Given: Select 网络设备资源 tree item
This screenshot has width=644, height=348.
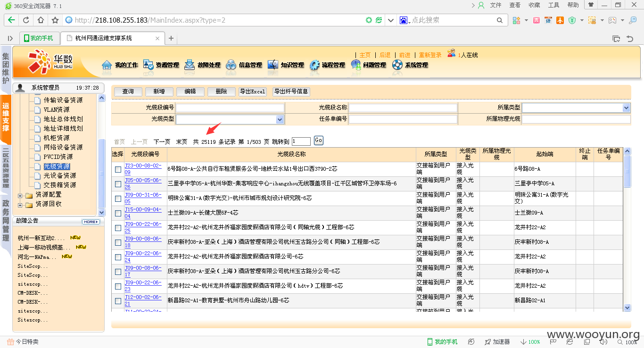Looking at the screenshot, I should [x=63, y=148].
